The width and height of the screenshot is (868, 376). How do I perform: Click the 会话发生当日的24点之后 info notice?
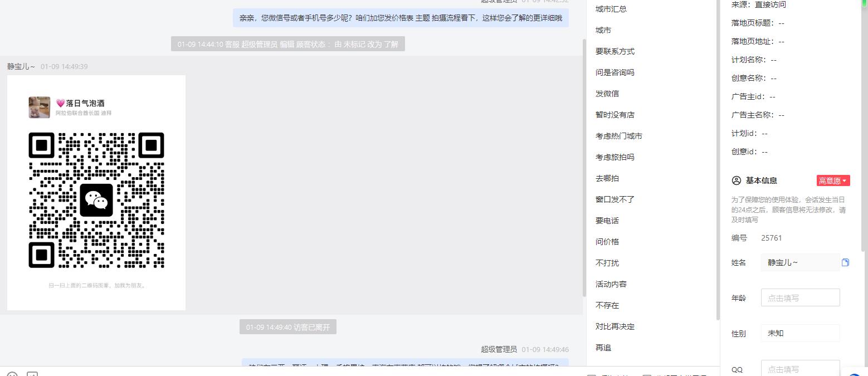tap(788, 209)
